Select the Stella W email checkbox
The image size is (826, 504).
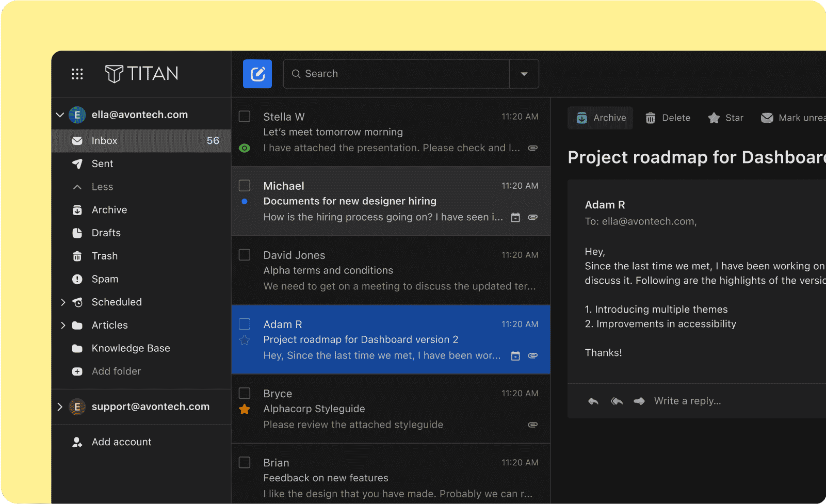245,117
